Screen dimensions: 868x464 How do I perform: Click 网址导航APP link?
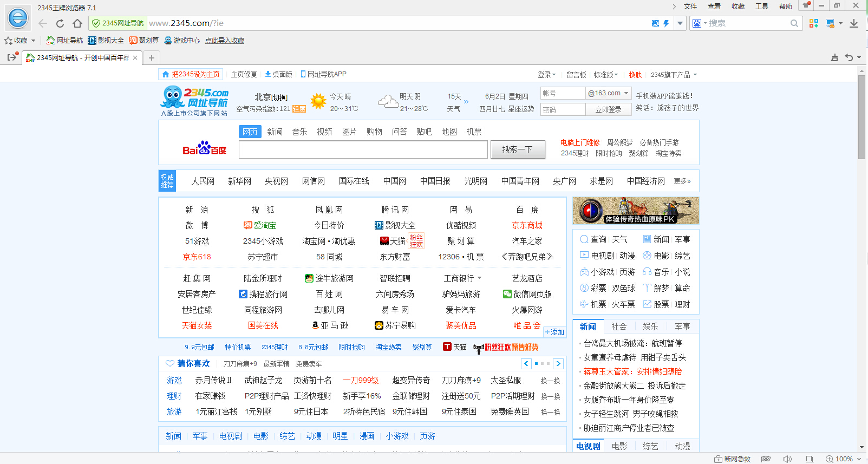click(323, 74)
